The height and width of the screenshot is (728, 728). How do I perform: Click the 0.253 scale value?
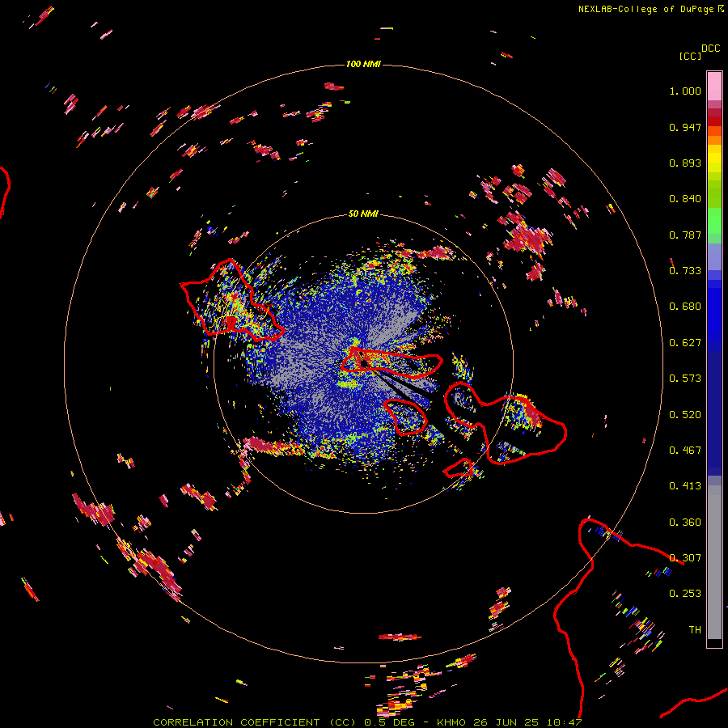coord(685,594)
